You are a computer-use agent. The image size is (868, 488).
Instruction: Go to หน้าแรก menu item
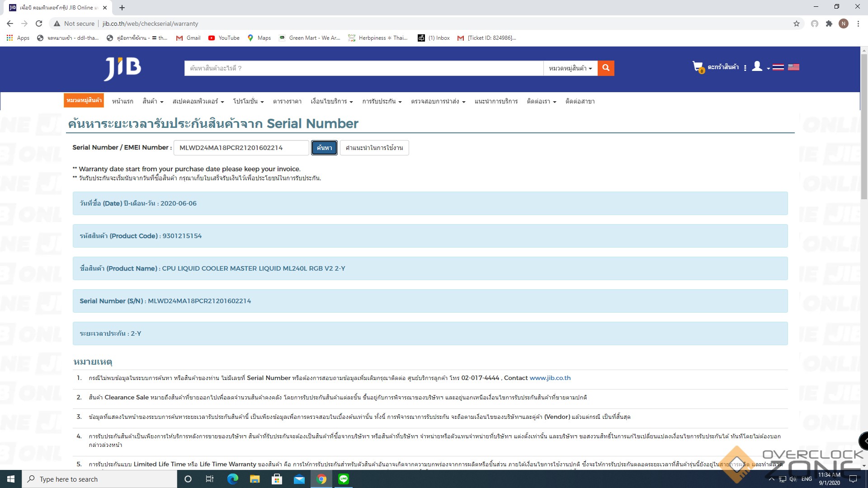click(123, 101)
